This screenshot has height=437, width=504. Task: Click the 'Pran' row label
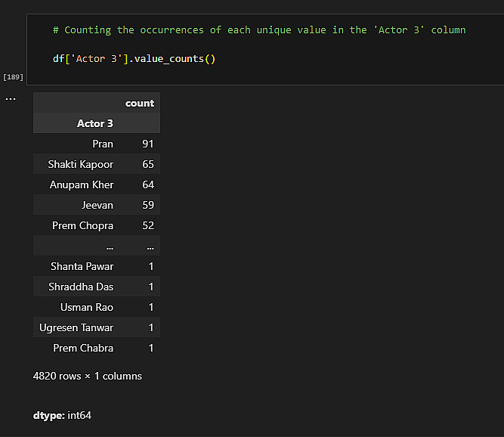103,144
